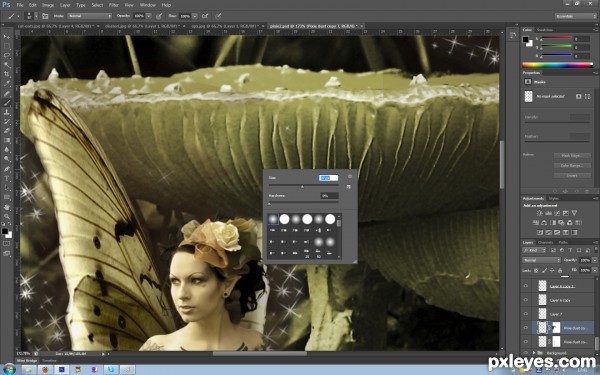The height and width of the screenshot is (375, 600).
Task: Open workspace switcher dropdown
Action: pyautogui.click(x=576, y=16)
